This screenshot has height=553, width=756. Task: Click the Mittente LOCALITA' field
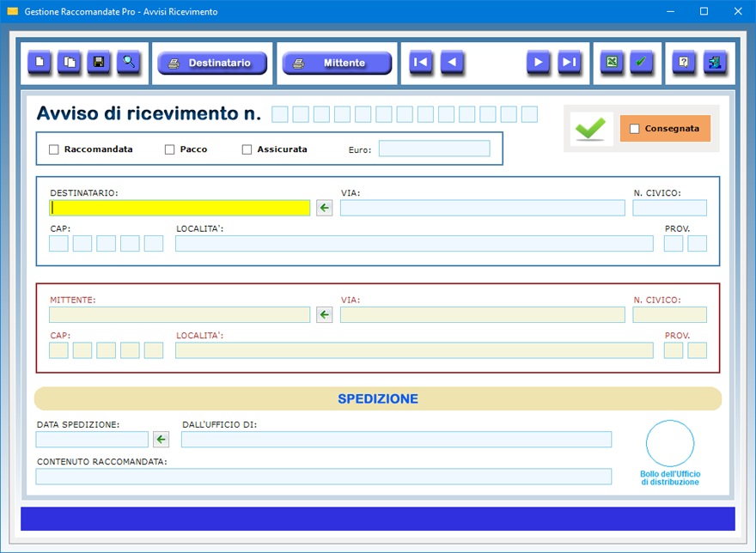(414, 350)
